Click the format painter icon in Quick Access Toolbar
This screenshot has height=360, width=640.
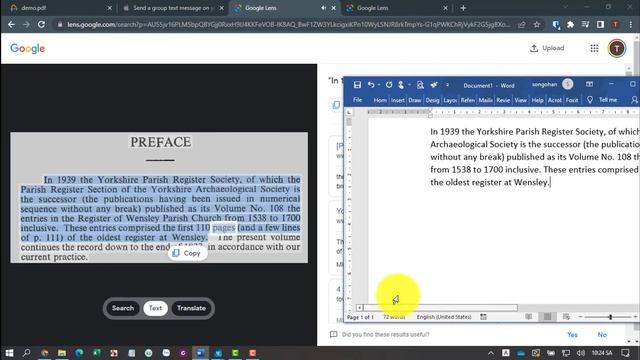434,85
